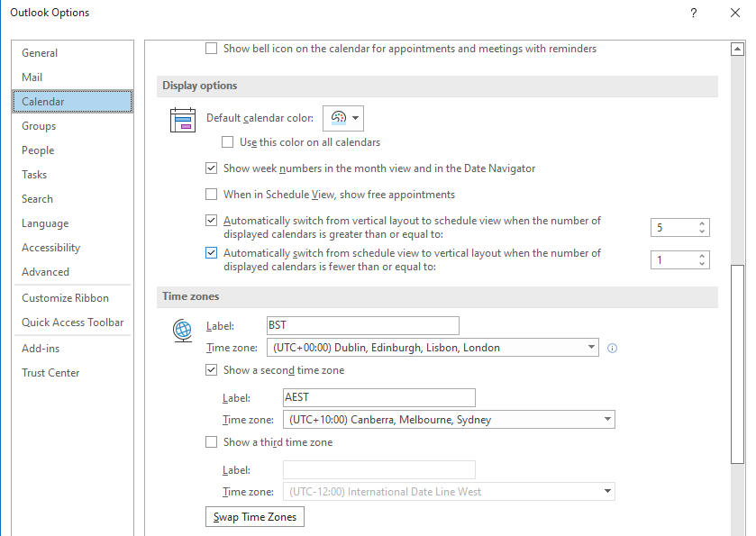Enable 'When in Schedule View, show free appointments'
756x536 pixels.
pyautogui.click(x=211, y=195)
